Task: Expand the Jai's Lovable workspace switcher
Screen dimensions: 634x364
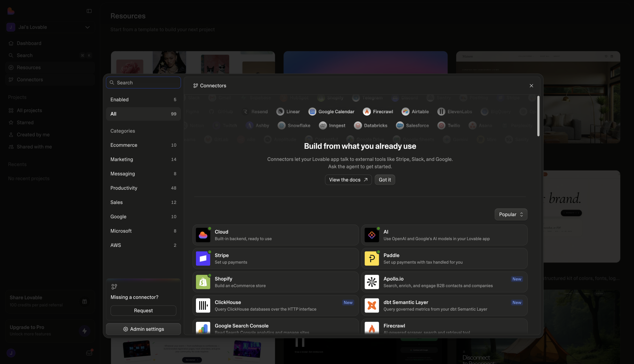Action: click(x=50, y=27)
